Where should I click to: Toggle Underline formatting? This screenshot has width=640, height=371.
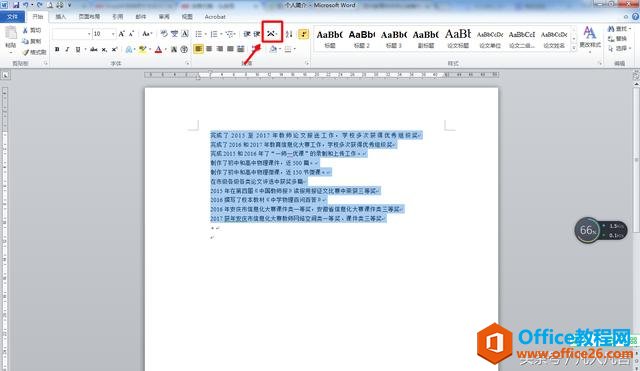(78, 49)
